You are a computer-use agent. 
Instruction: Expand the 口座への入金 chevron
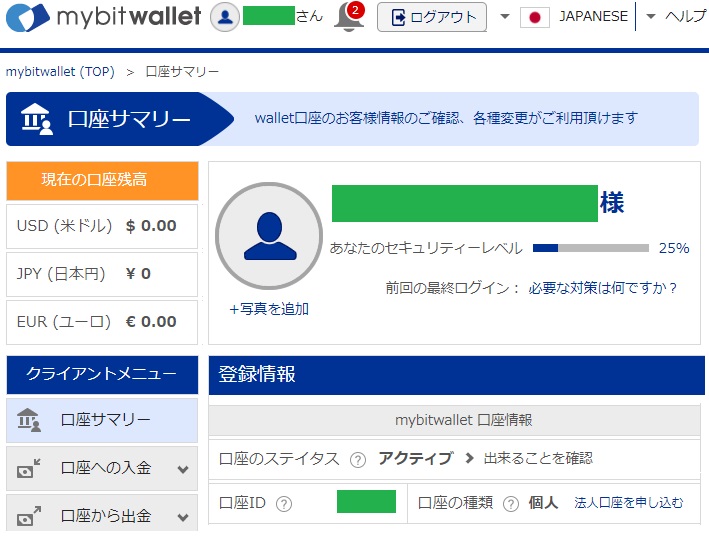pyautogui.click(x=183, y=469)
